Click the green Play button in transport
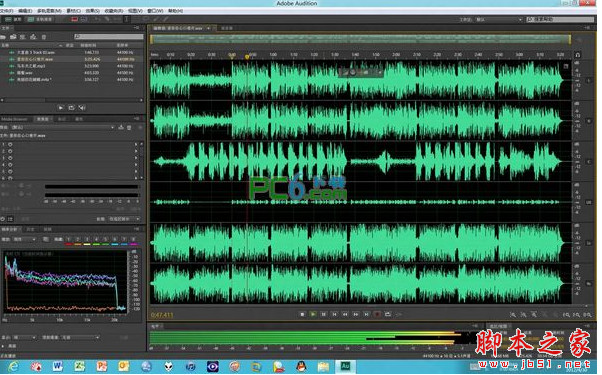The height and width of the screenshot is (375, 602). [314, 315]
